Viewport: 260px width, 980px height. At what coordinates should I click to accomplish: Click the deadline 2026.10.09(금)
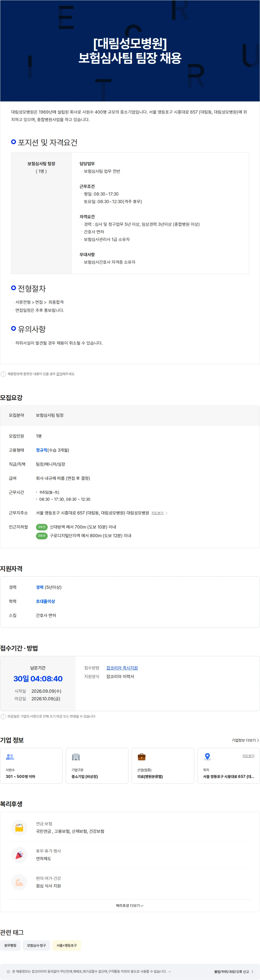(46, 698)
